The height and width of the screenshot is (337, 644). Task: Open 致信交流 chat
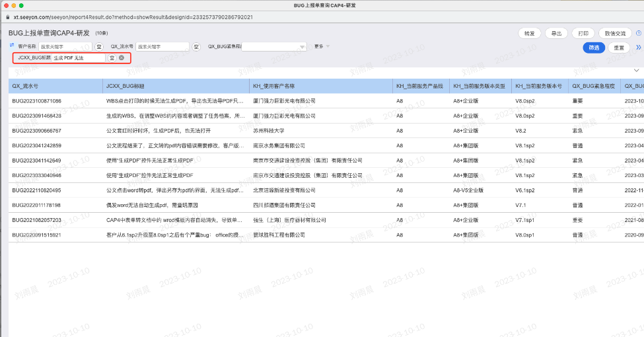(614, 33)
